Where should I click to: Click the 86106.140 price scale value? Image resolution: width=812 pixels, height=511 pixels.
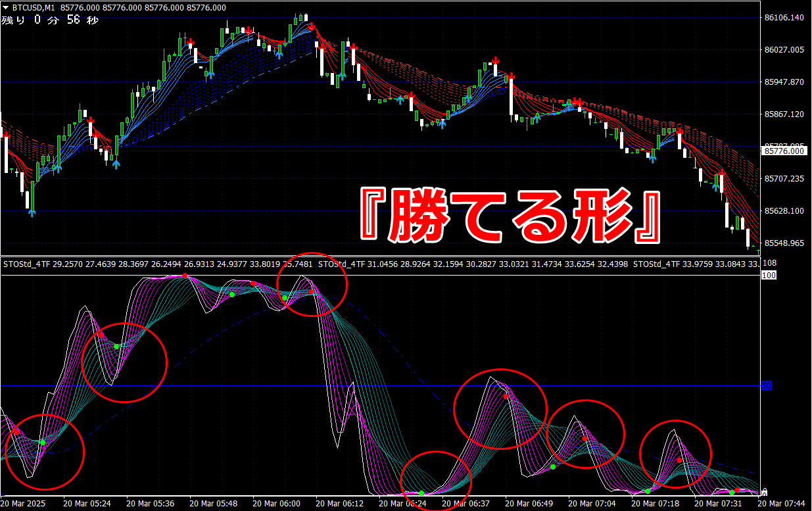pyautogui.click(x=784, y=18)
